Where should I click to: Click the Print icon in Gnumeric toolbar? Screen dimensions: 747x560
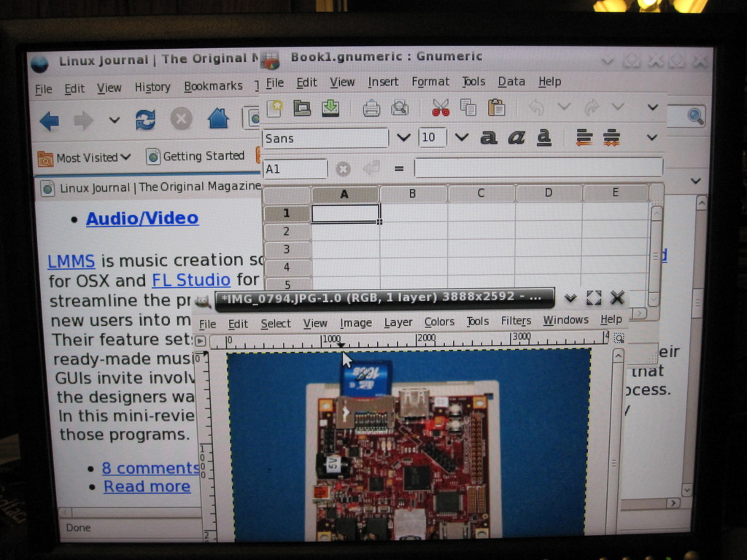click(x=371, y=108)
